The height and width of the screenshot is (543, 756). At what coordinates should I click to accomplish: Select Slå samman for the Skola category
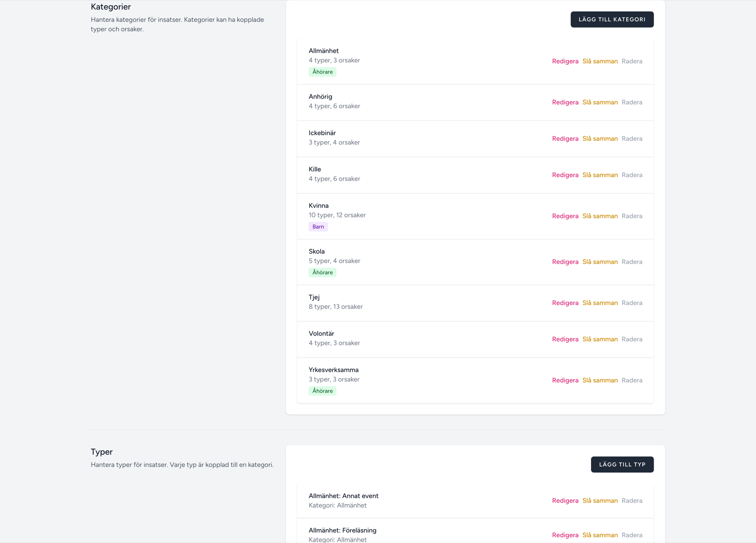point(600,262)
